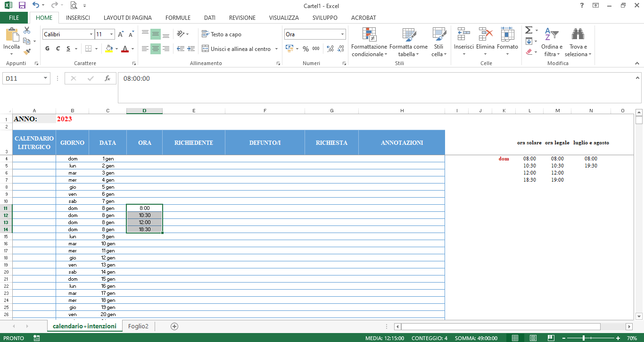644x342 pixels.
Task: Open the Help question mark icon
Action: [x=582, y=6]
